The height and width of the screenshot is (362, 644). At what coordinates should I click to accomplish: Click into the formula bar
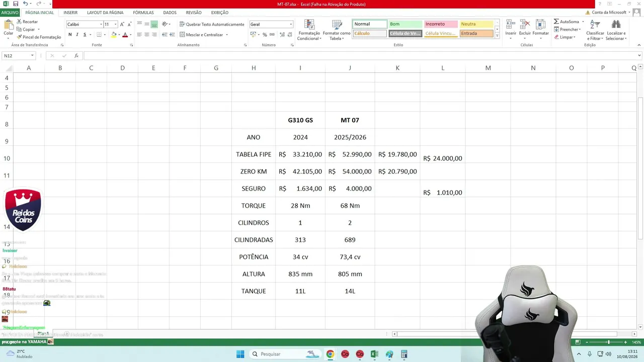(360, 56)
